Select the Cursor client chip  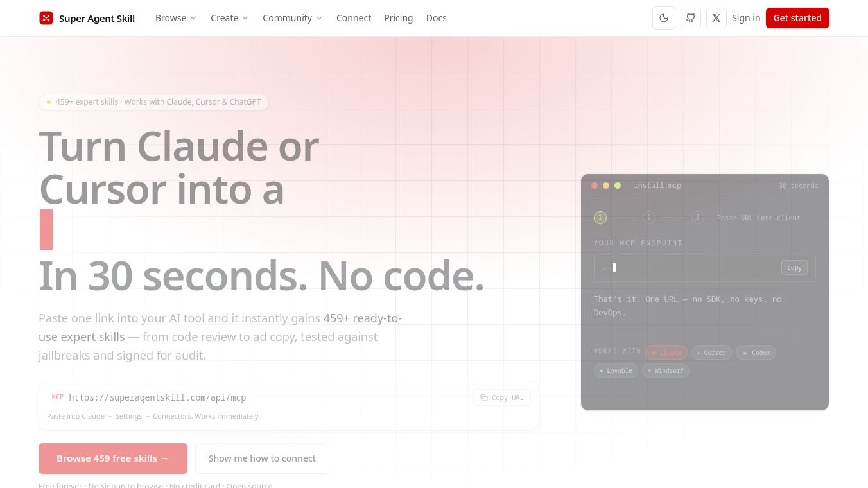pos(711,353)
